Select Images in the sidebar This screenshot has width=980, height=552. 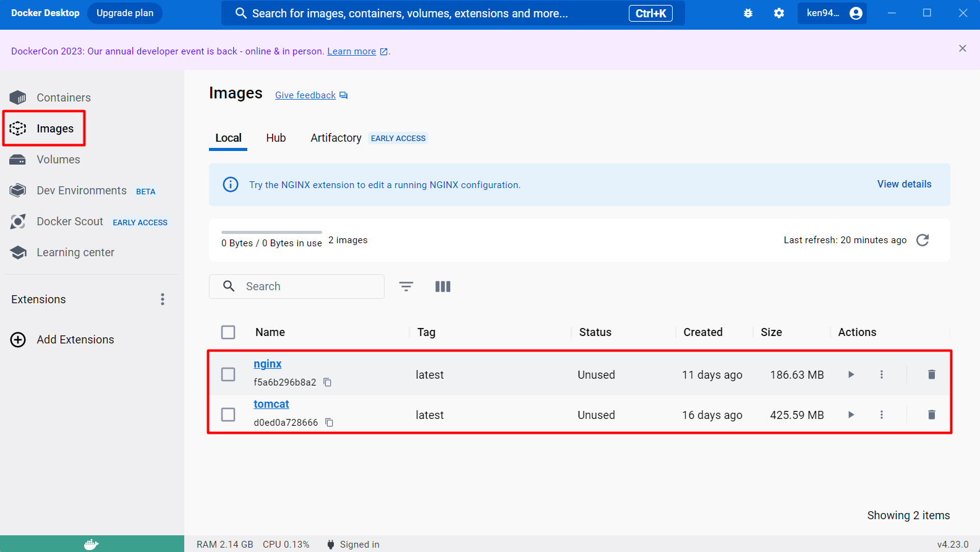pyautogui.click(x=42, y=129)
